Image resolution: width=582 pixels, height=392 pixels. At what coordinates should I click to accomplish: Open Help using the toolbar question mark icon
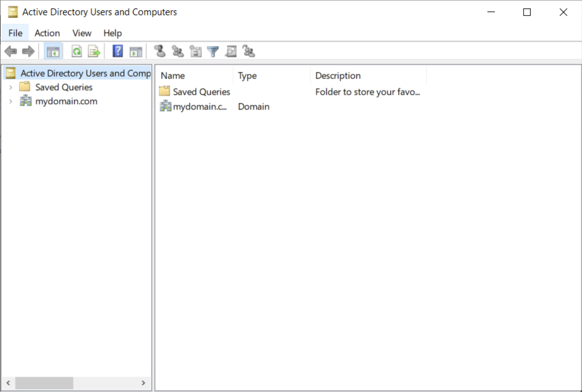tap(117, 51)
